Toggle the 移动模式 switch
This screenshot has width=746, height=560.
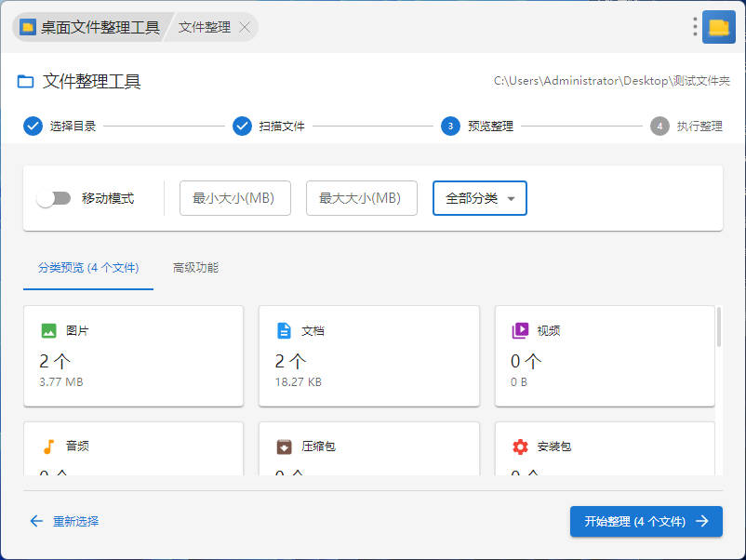(x=54, y=198)
